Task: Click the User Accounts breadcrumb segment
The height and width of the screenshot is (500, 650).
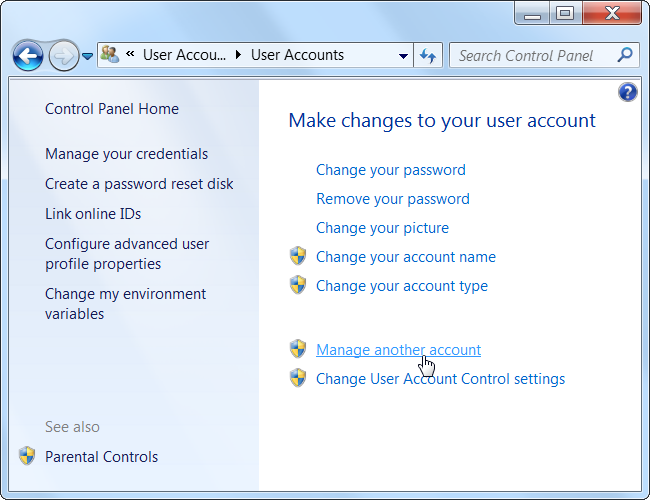Action: tap(297, 56)
